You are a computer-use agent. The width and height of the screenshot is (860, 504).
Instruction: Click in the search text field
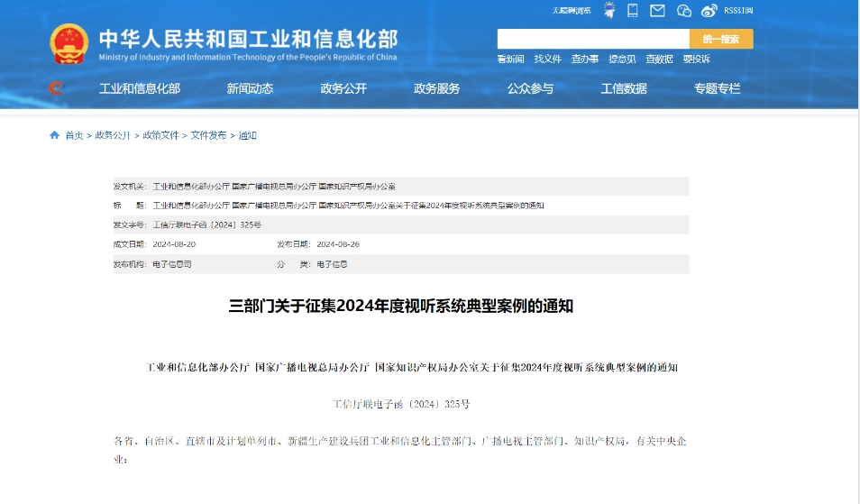click(593, 39)
